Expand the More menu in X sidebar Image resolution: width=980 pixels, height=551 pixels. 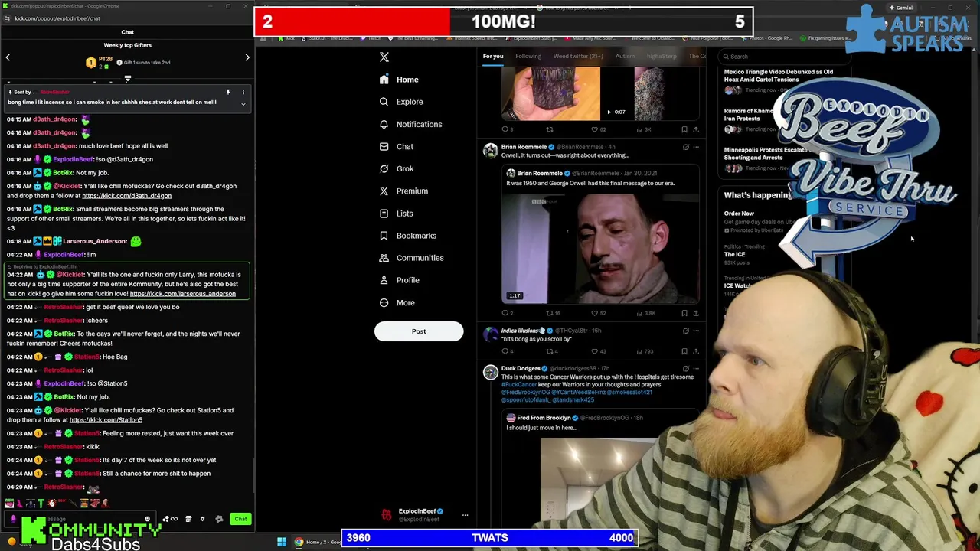397,302
